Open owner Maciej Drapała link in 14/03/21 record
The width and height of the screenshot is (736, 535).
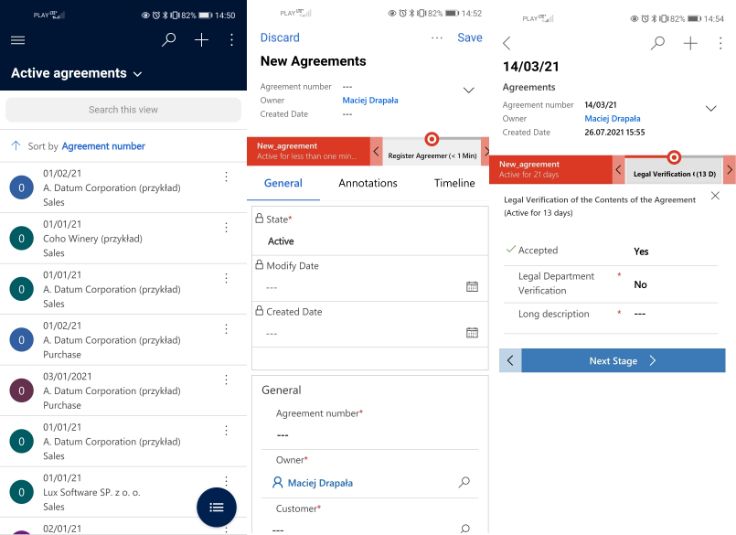coord(612,119)
